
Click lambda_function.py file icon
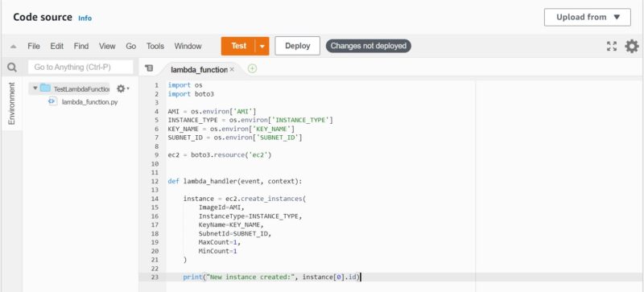[x=52, y=101]
